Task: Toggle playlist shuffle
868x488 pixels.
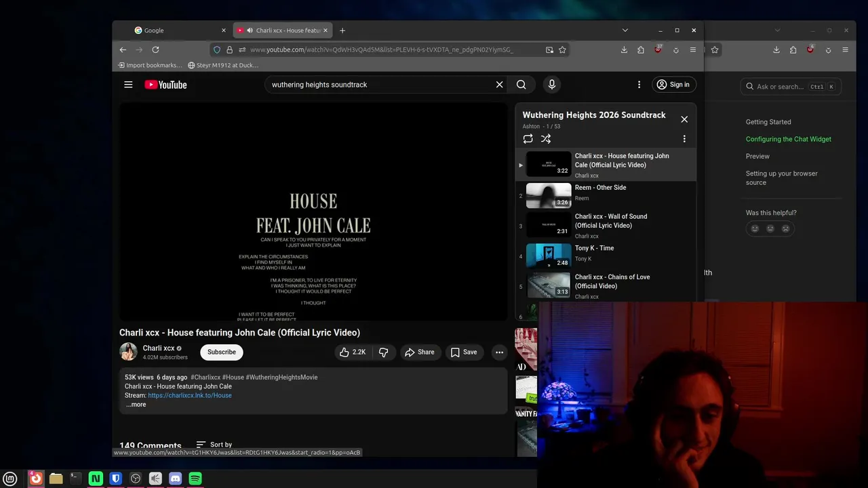Action: (x=546, y=139)
